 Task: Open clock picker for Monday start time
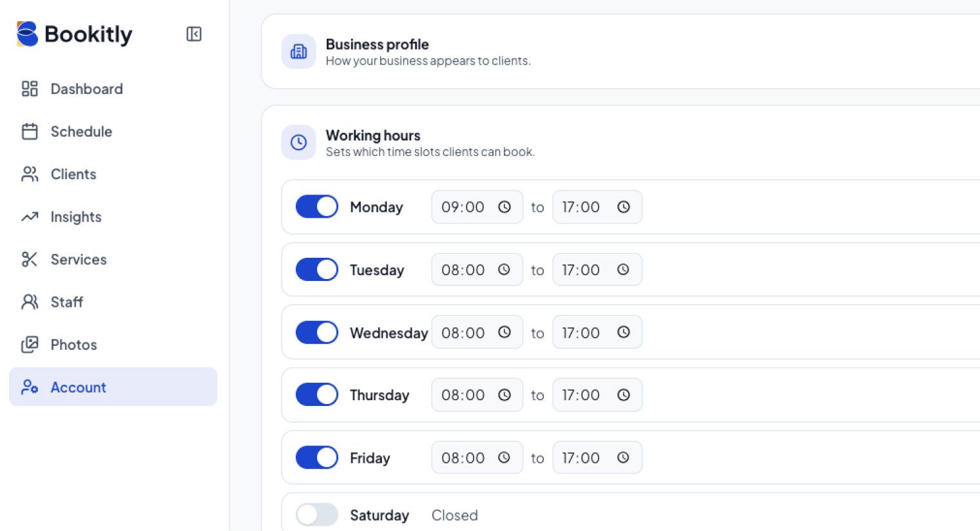[504, 207]
